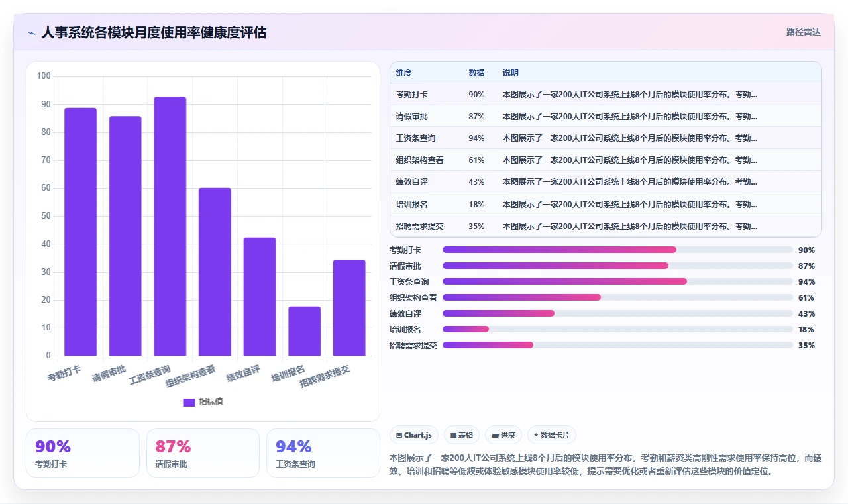Screen dimensions: 848x504
Task: Click the 18% value in table
Action: [476, 205]
